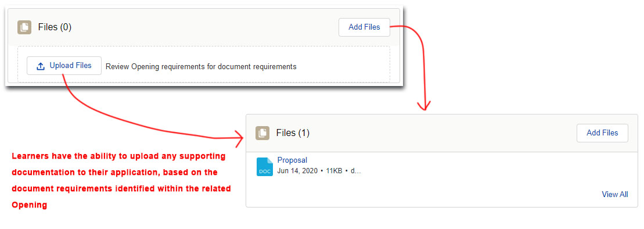Open the Proposal file link
This screenshot has width=644, height=229.
(x=292, y=160)
